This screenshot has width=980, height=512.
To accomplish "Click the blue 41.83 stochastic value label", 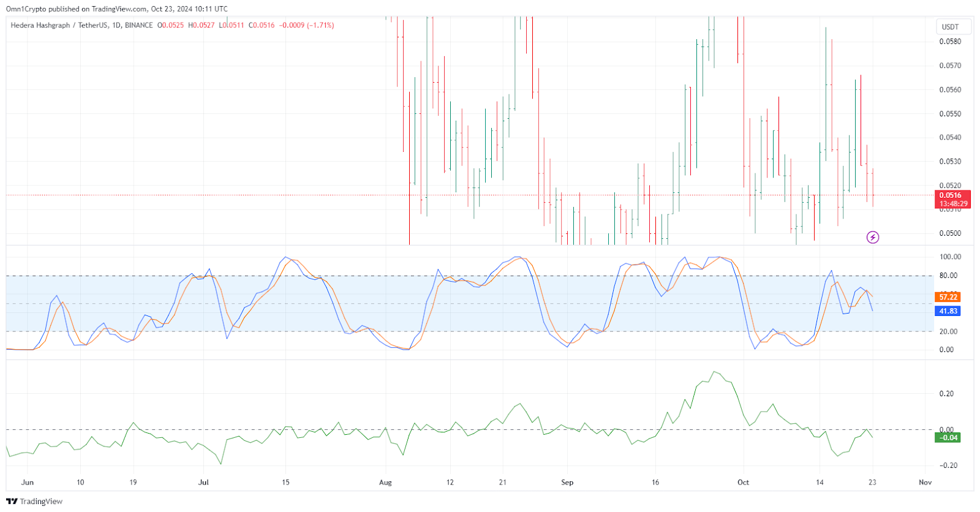I will 948,311.
